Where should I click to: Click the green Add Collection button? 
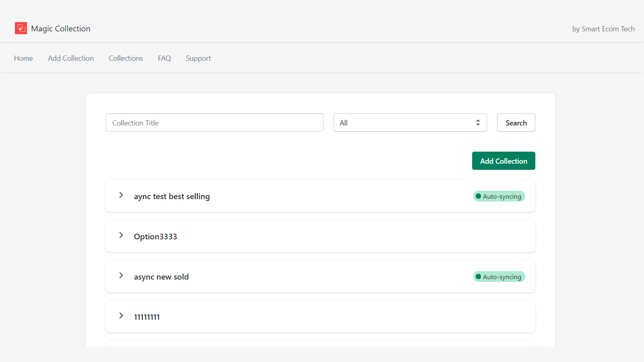503,161
